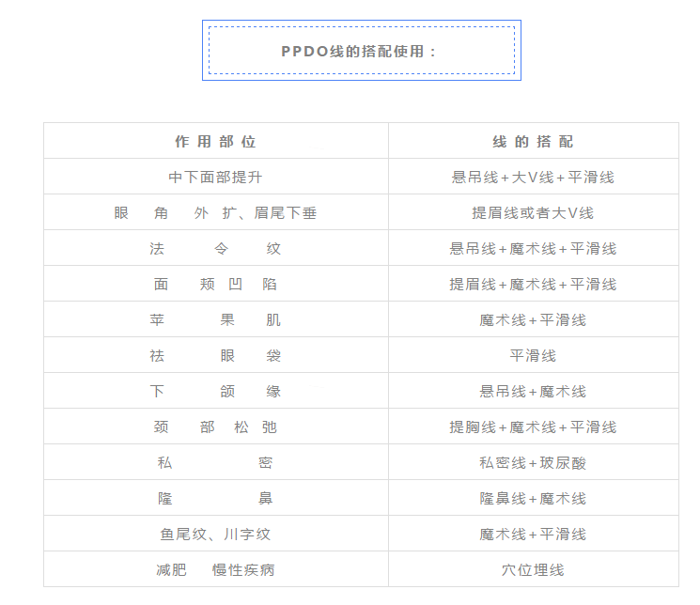700x605 pixels.
Task: Select the cell '鱼尾纹、川字纹'
Action: click(215, 535)
